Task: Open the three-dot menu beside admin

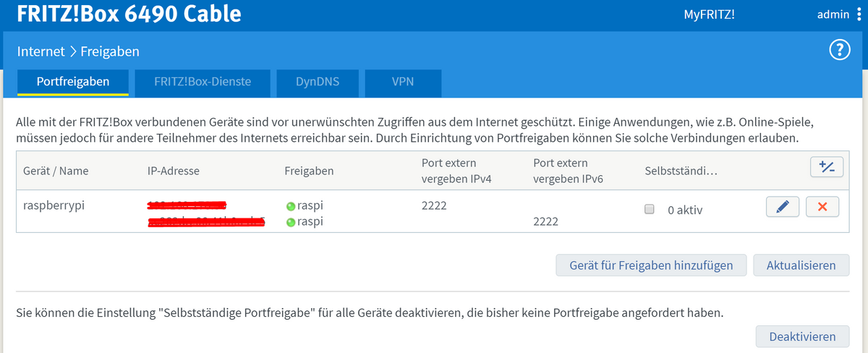Action: 858,14
